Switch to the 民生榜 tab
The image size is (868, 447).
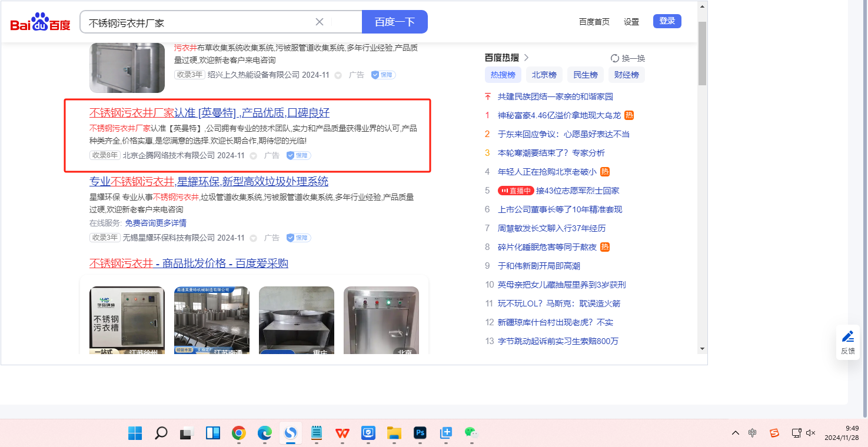tap(586, 75)
